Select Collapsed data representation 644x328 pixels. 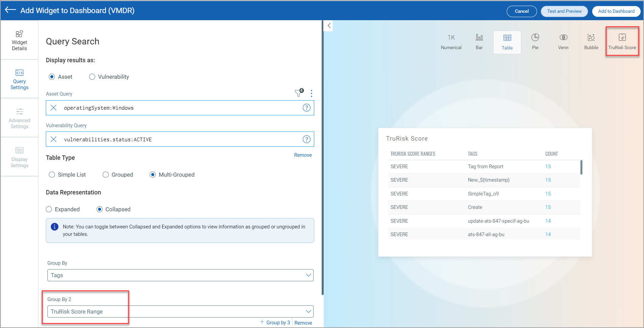click(100, 209)
